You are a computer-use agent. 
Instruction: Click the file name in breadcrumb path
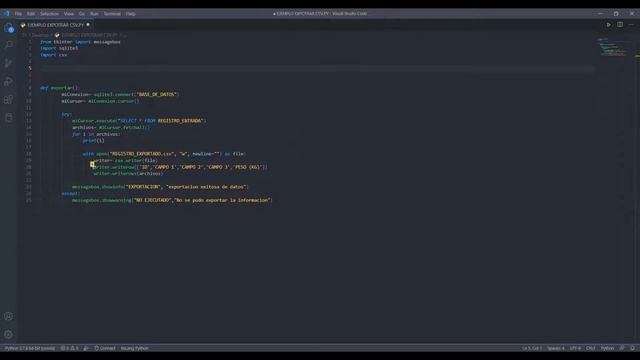tap(89, 35)
